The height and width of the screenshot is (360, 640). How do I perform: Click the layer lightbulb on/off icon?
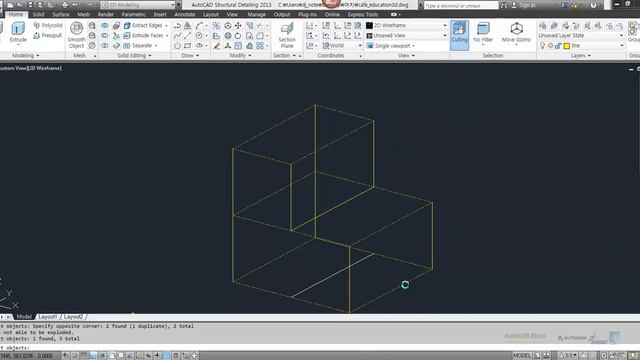coord(542,46)
